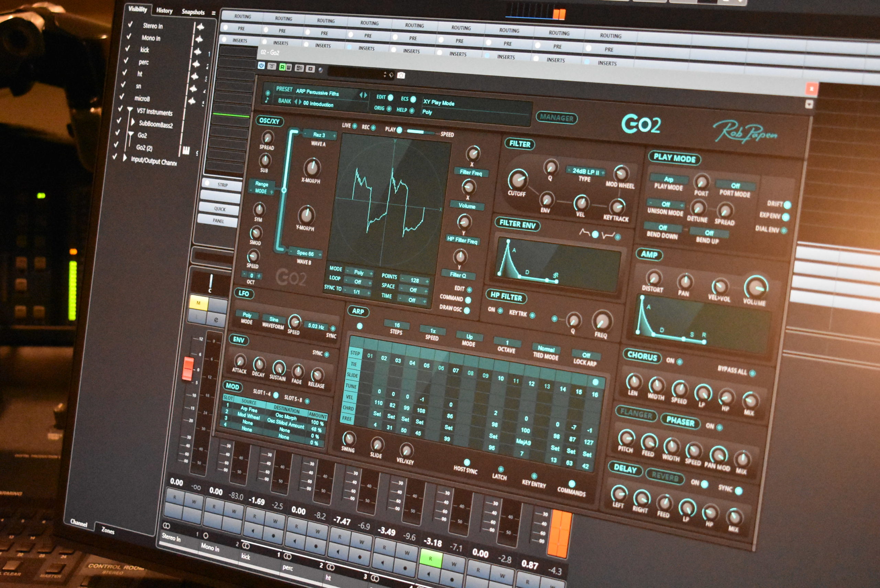The width and height of the screenshot is (880, 588).
Task: Toggle the arpeggiator HOST SYNC
Action: pyautogui.click(x=467, y=462)
